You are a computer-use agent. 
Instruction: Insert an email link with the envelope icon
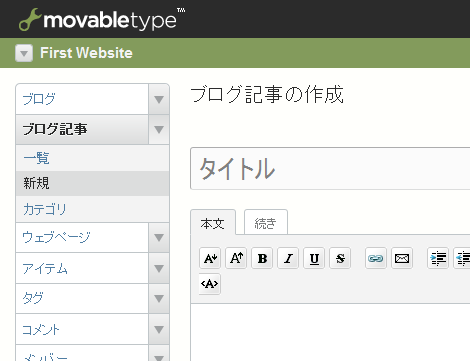point(402,258)
